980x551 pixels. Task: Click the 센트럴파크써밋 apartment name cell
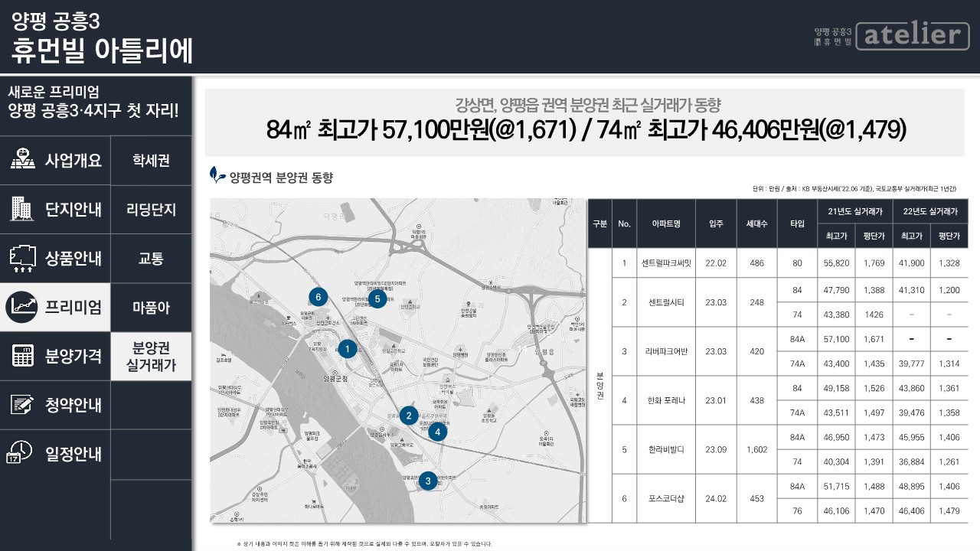[666, 262]
